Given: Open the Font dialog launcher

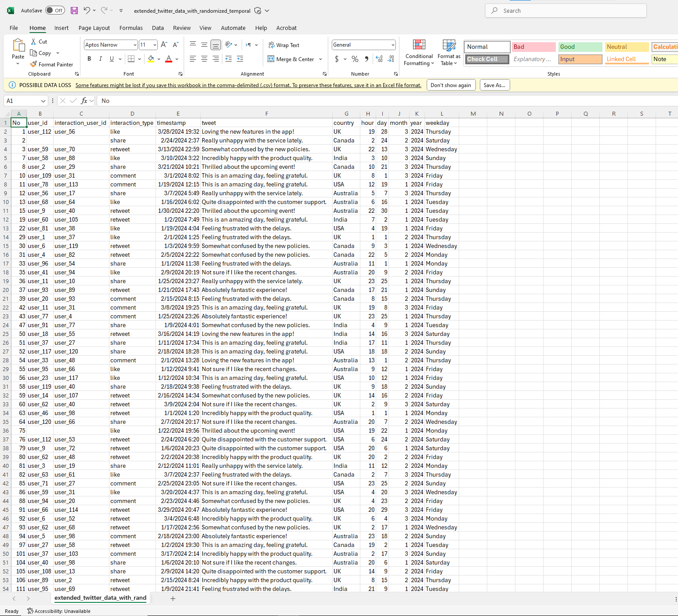Looking at the screenshot, I should point(181,74).
